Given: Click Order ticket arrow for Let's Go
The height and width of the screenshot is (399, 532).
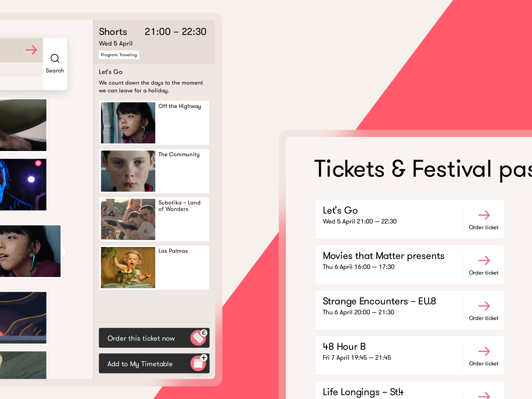Looking at the screenshot, I should coord(484,215).
